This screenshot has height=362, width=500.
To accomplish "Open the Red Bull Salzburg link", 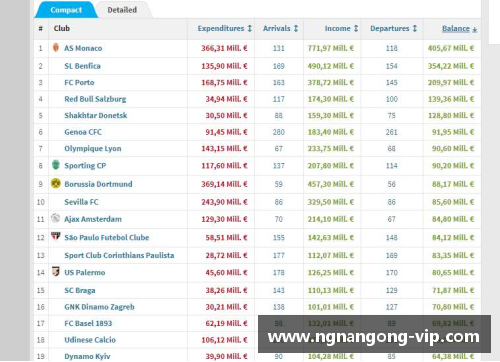I will pyautogui.click(x=95, y=99).
